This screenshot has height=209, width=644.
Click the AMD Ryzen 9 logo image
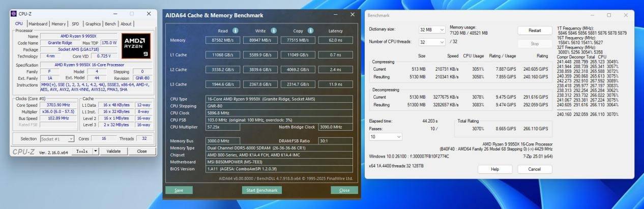[135, 46]
